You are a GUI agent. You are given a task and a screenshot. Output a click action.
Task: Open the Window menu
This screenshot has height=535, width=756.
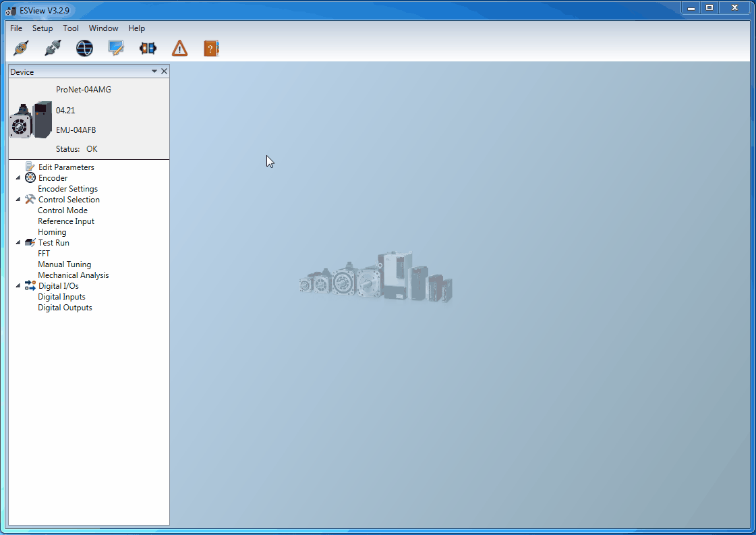coord(103,28)
